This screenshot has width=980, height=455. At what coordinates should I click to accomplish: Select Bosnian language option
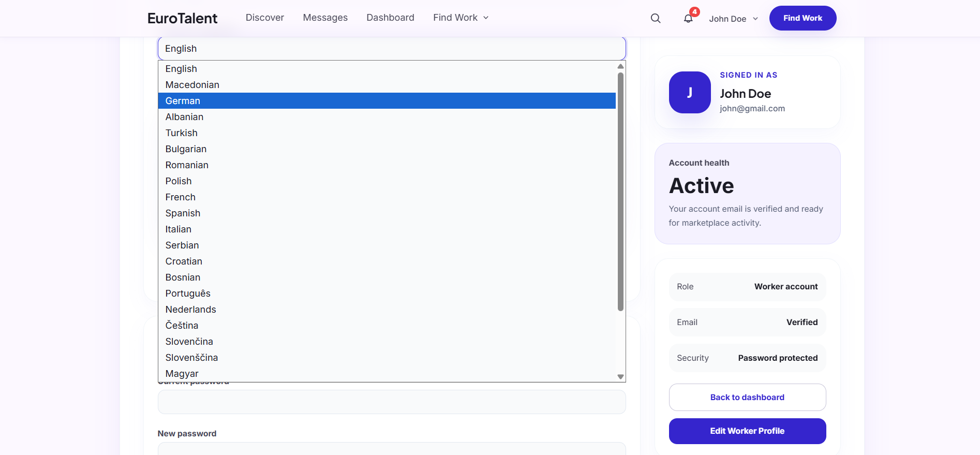click(387, 277)
